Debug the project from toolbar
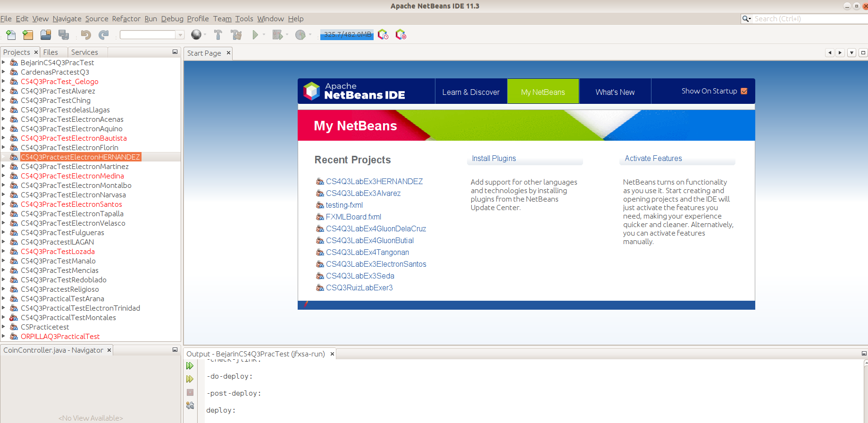The height and width of the screenshot is (423, 868). (277, 35)
